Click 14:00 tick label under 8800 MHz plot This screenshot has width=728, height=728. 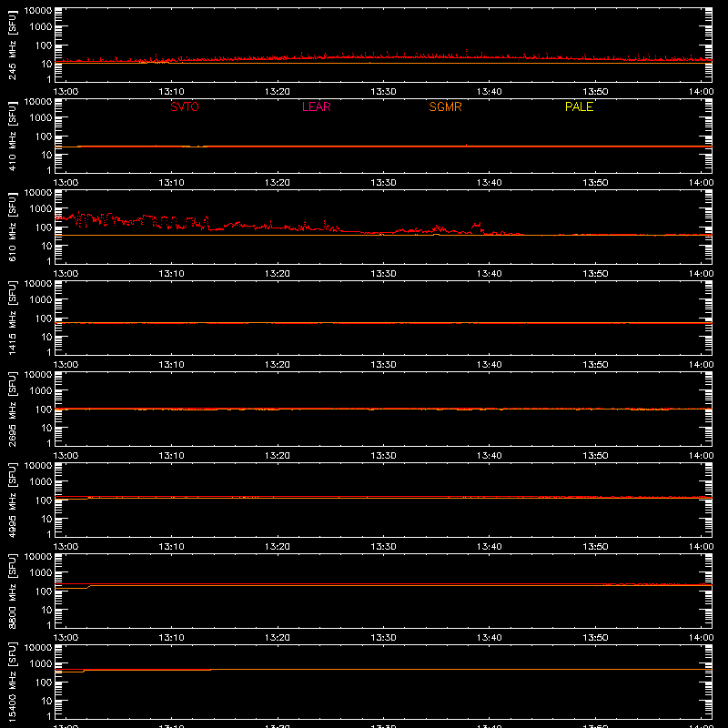tap(701, 638)
